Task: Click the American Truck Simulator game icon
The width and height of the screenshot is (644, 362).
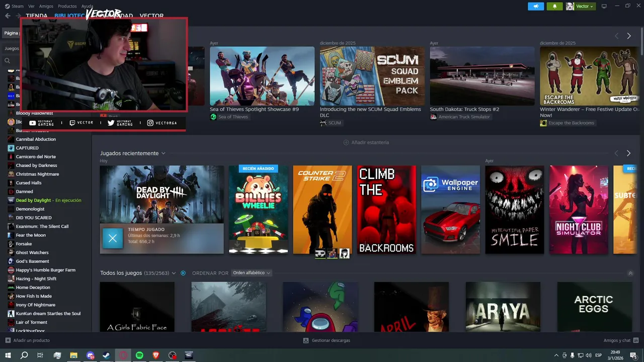Action: tap(433, 117)
